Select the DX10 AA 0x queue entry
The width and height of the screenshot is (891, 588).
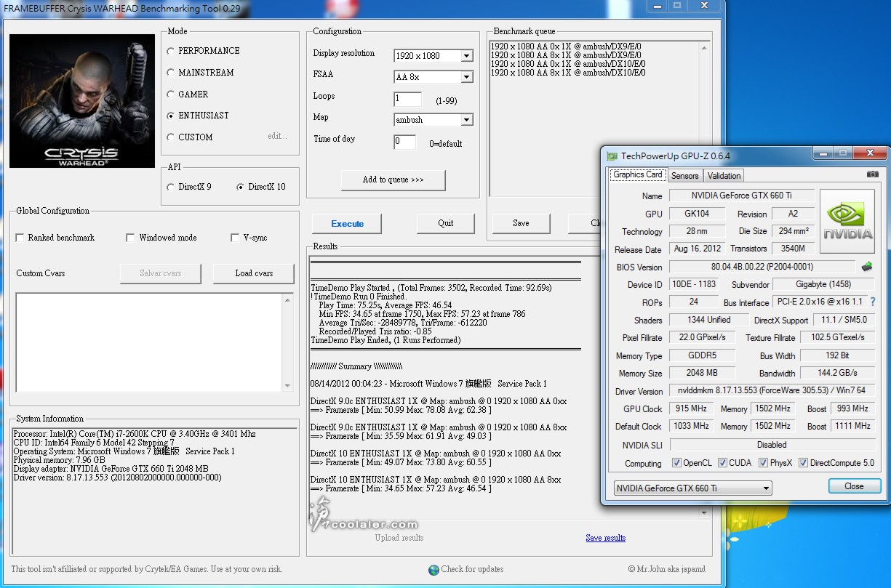pos(568,64)
